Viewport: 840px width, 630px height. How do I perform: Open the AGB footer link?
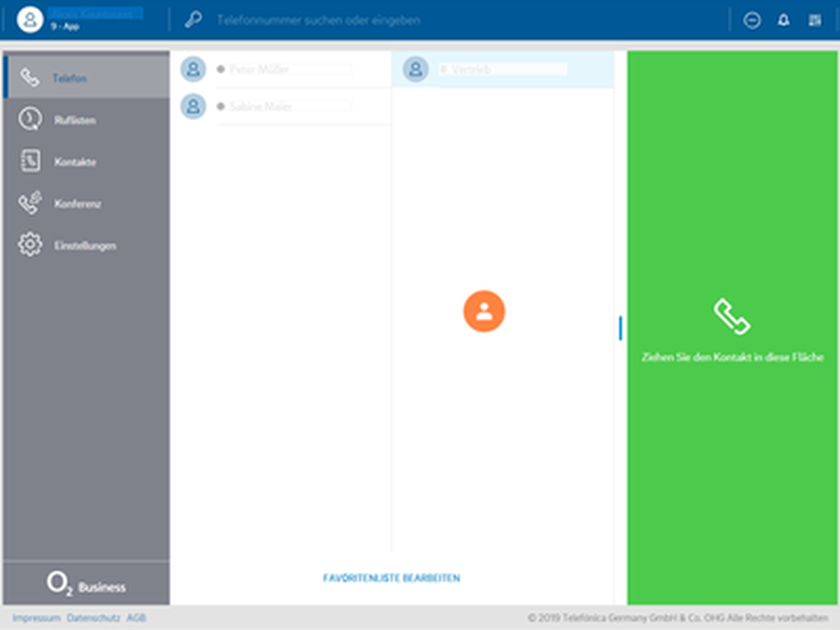[136, 618]
